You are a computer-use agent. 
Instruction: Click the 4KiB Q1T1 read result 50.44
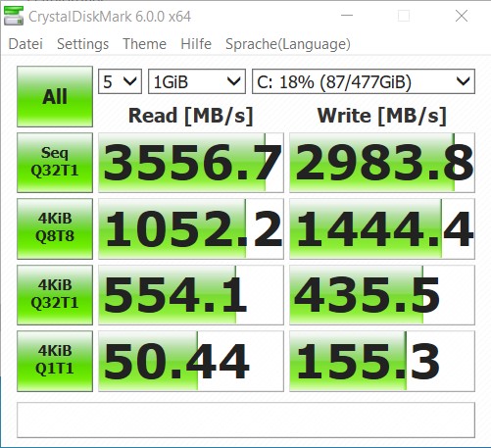[191, 361]
